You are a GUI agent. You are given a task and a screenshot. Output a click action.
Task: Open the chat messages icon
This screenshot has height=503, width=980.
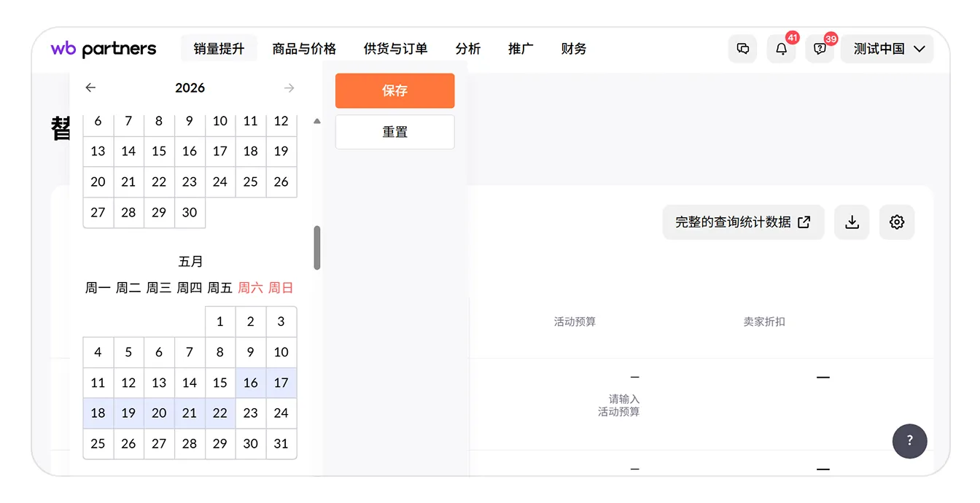pos(743,49)
